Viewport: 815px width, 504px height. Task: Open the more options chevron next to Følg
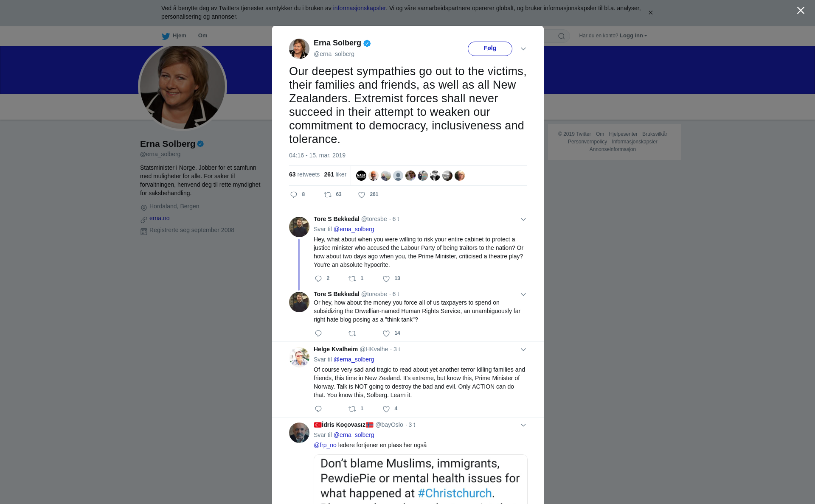click(x=523, y=49)
